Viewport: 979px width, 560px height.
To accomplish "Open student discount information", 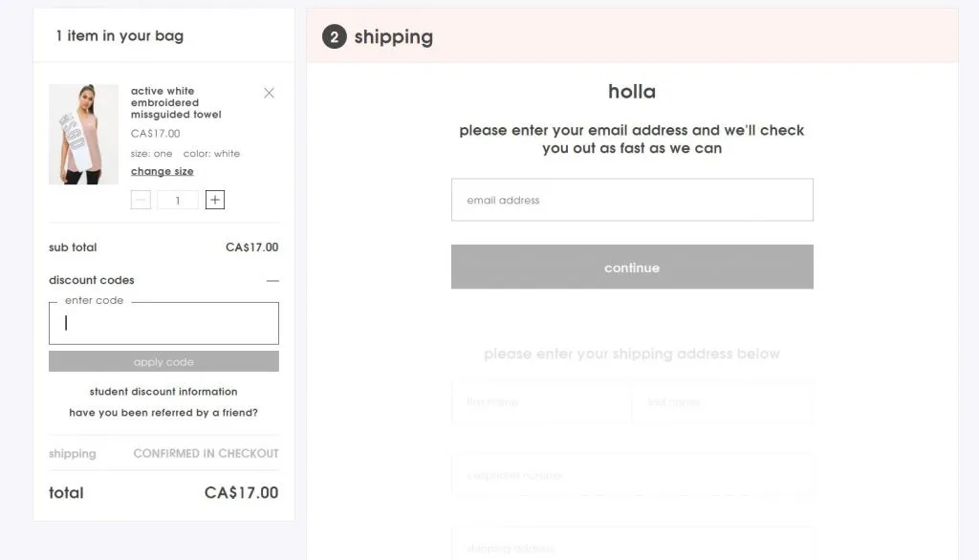I will point(163,392).
